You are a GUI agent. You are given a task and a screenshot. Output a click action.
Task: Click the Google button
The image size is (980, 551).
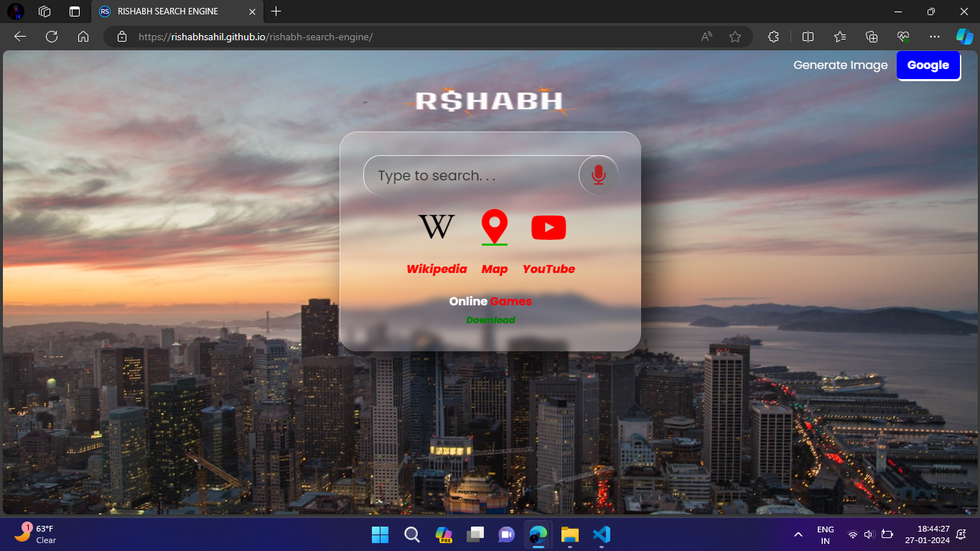(x=928, y=65)
